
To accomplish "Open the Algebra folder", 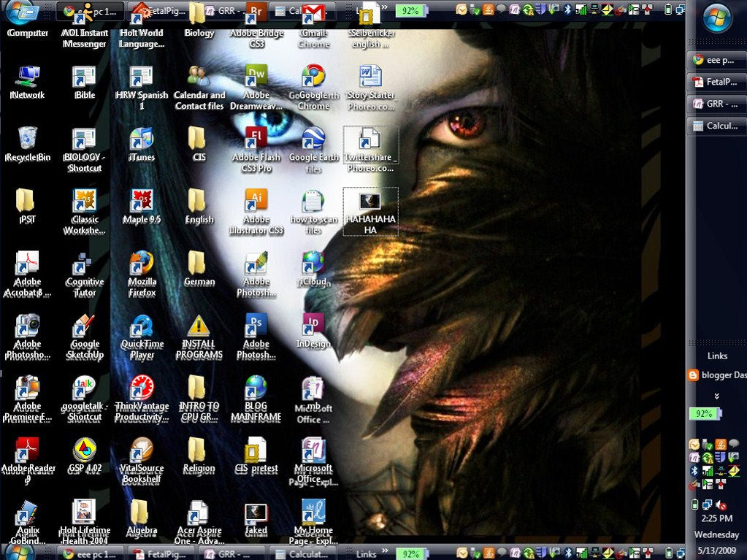I will tap(142, 517).
